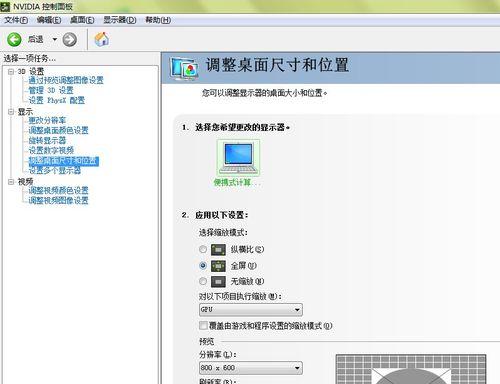Open the 调整视频颜色设置 link
The image size is (500, 384).
[58, 190]
